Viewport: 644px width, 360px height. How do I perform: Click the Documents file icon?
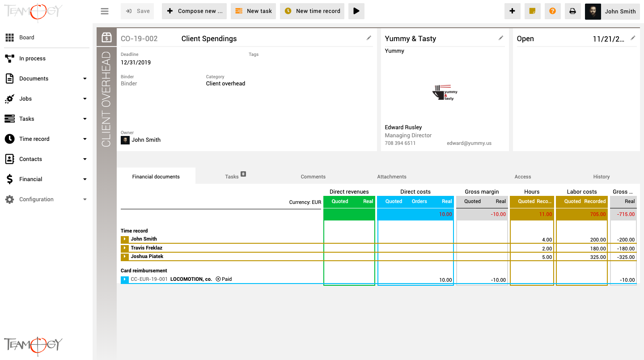coord(9,79)
